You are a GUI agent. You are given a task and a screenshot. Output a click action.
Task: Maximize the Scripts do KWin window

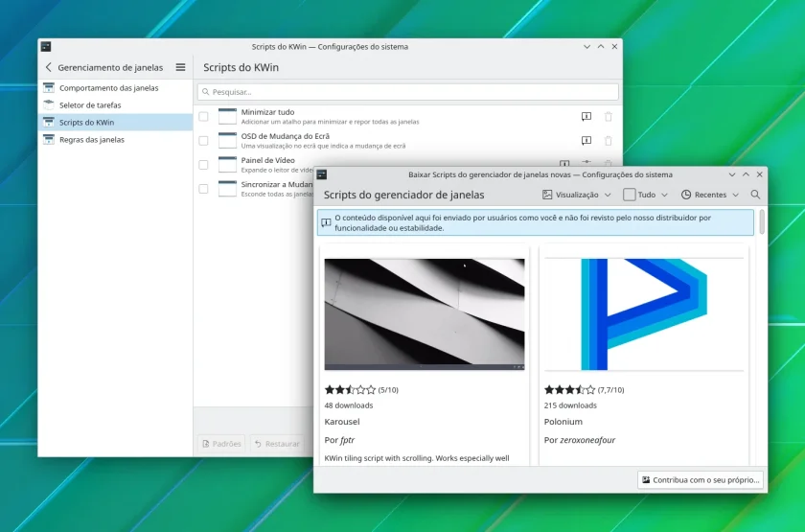coord(601,46)
